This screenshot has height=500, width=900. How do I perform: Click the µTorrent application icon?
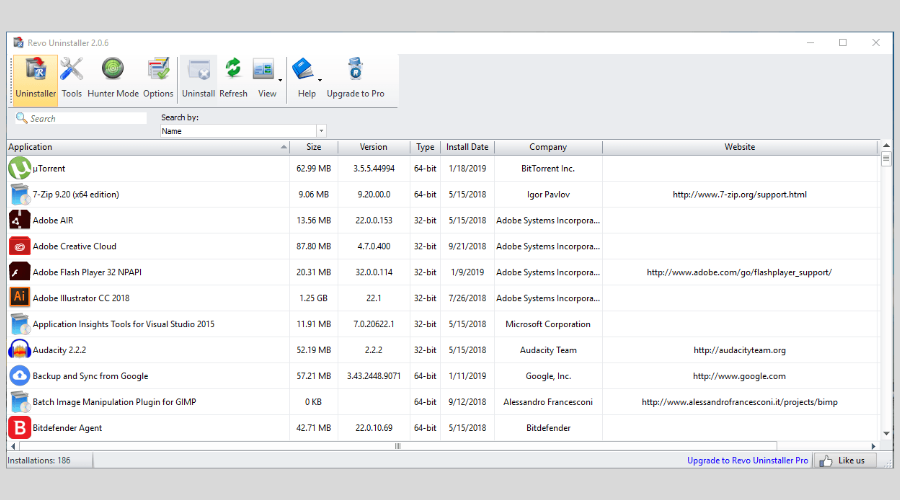[20, 169]
